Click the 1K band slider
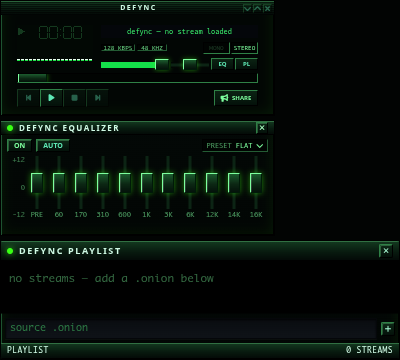The width and height of the screenshot is (400, 360). 147,183
